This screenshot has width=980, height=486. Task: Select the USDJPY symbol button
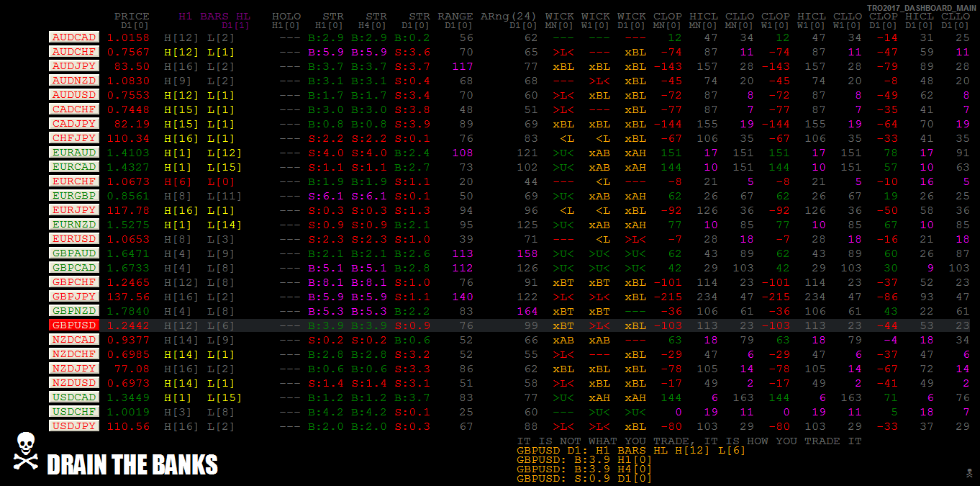(73, 426)
